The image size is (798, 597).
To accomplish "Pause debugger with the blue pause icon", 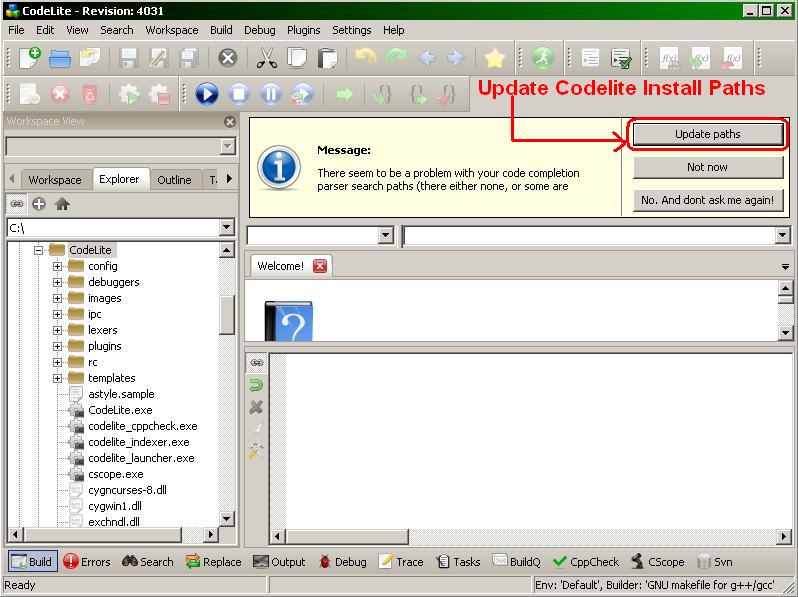I will coord(270,94).
